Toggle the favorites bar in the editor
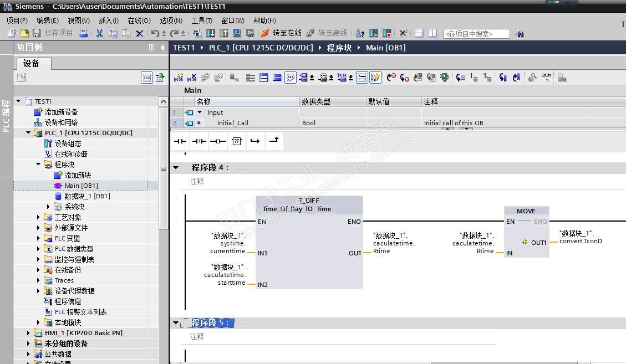This screenshot has width=626, height=364. [375, 78]
